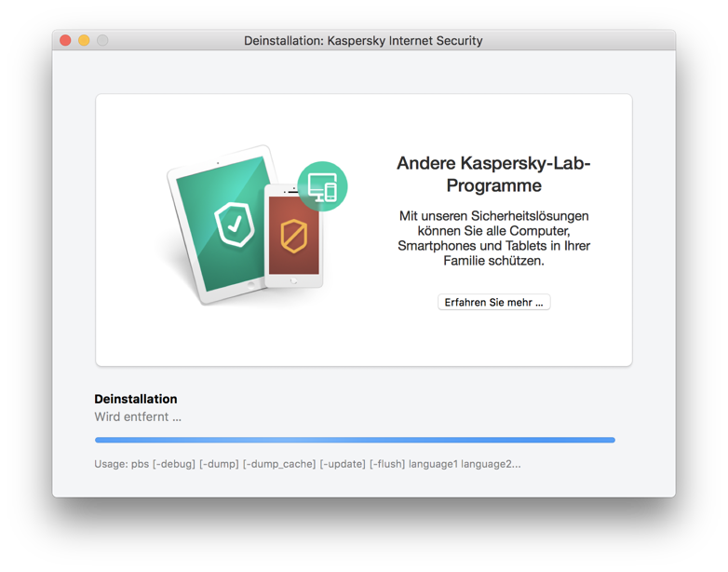Click the bold "Deinstallation" label
728x572 pixels.
(x=136, y=399)
